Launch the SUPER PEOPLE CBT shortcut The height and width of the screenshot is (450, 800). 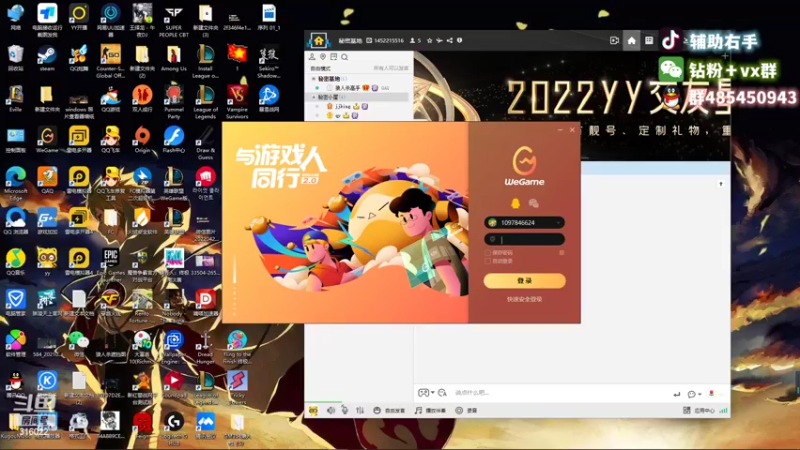click(173, 20)
